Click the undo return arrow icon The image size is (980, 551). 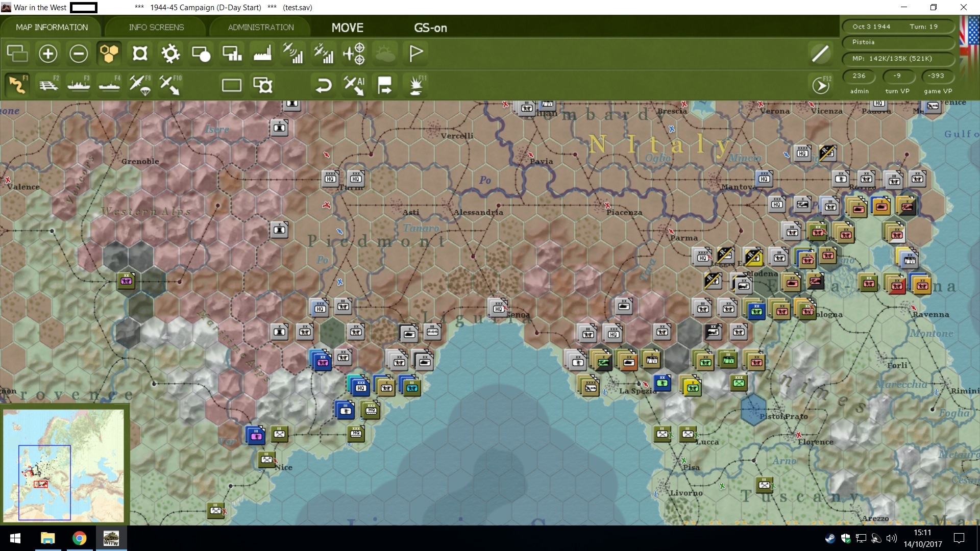point(324,85)
